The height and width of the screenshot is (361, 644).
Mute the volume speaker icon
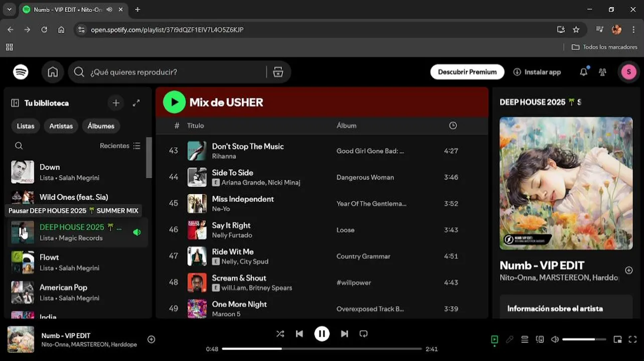(555, 339)
